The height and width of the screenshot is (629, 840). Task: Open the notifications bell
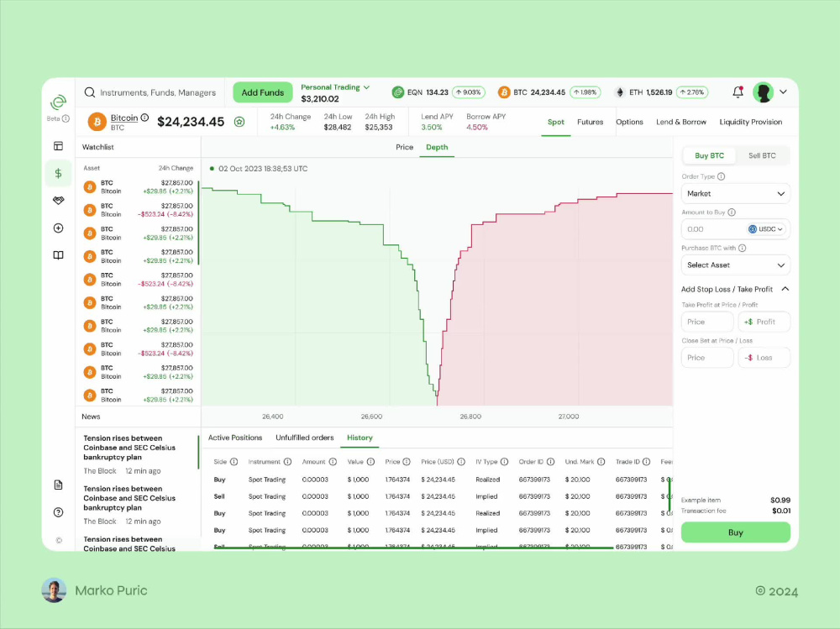pyautogui.click(x=738, y=92)
